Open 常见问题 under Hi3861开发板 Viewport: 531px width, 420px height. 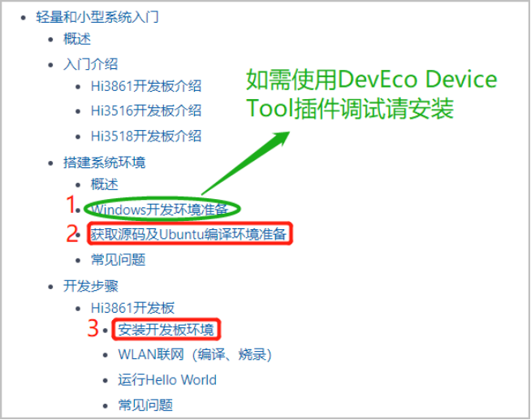click(145, 405)
